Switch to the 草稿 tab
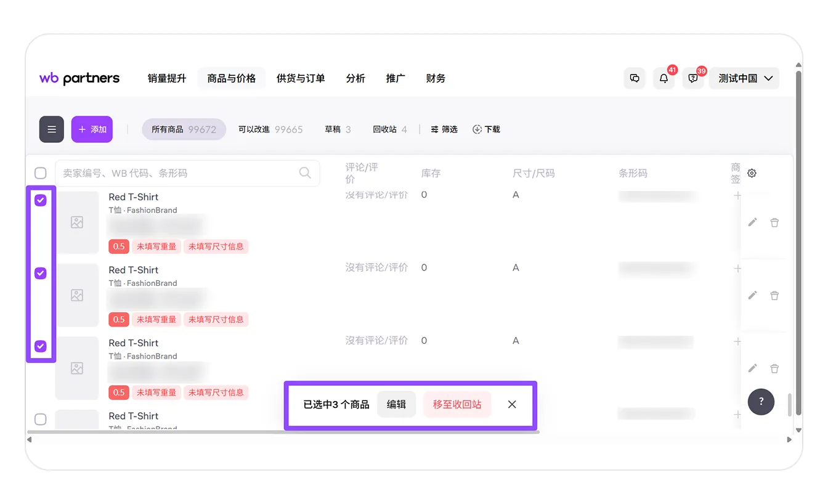 [x=338, y=129]
